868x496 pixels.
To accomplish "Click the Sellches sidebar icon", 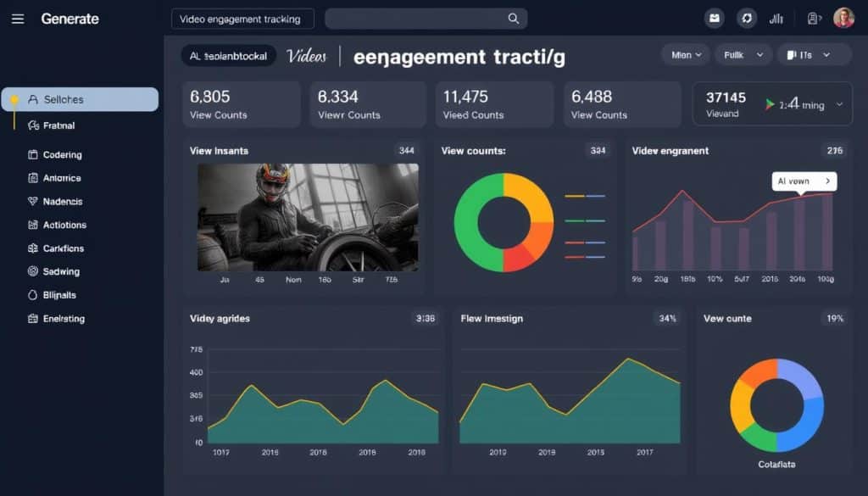I will 33,100.
